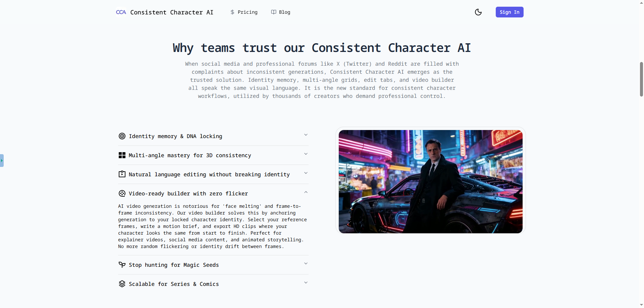Click the blue arrow tab on the left edge
Image resolution: width=644 pixels, height=308 pixels.
coord(2,160)
